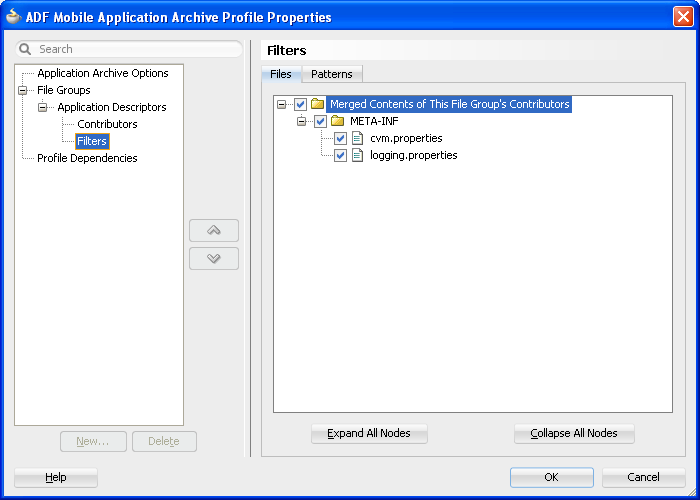The image size is (700, 500).
Task: Click the disabled Delete button
Action: click(x=164, y=441)
